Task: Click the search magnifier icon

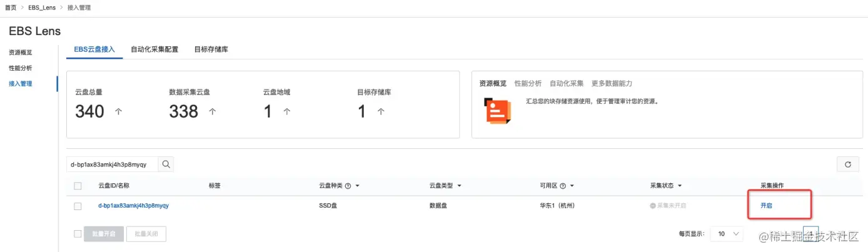Action: pos(166,164)
